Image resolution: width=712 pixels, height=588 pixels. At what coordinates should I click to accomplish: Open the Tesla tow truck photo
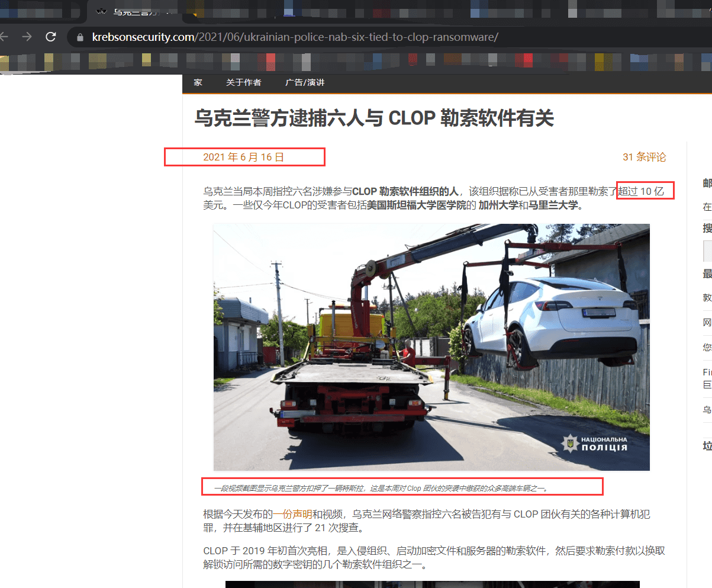pos(431,347)
